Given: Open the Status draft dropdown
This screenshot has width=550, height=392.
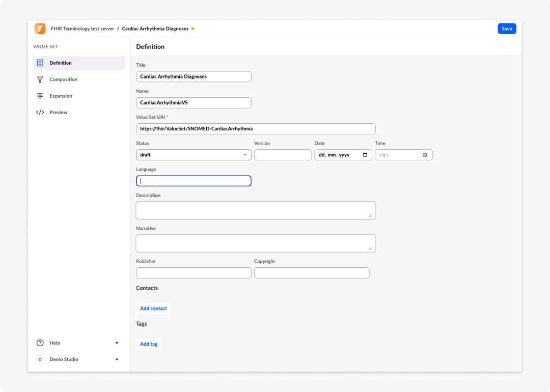Looking at the screenshot, I should tap(194, 155).
